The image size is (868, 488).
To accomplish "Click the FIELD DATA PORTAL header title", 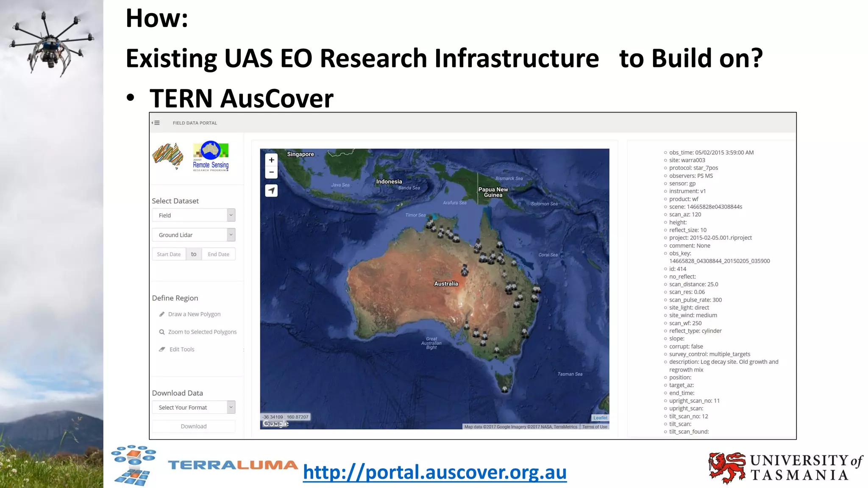I will pos(195,123).
